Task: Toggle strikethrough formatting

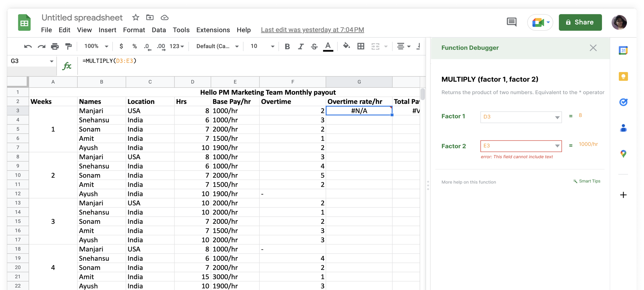Action: 314,46
